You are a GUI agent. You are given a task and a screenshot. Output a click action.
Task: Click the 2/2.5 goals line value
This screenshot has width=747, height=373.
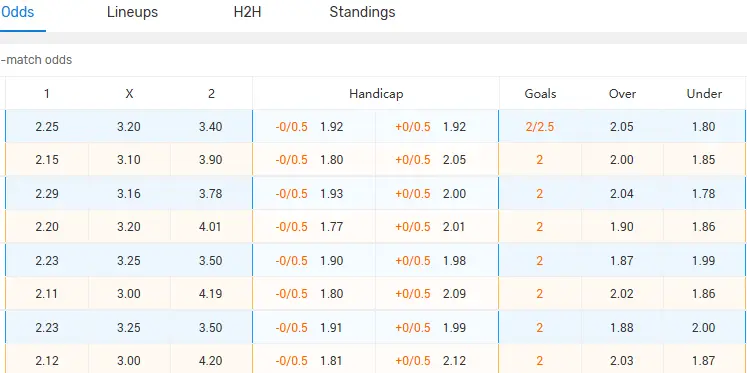[540, 127]
